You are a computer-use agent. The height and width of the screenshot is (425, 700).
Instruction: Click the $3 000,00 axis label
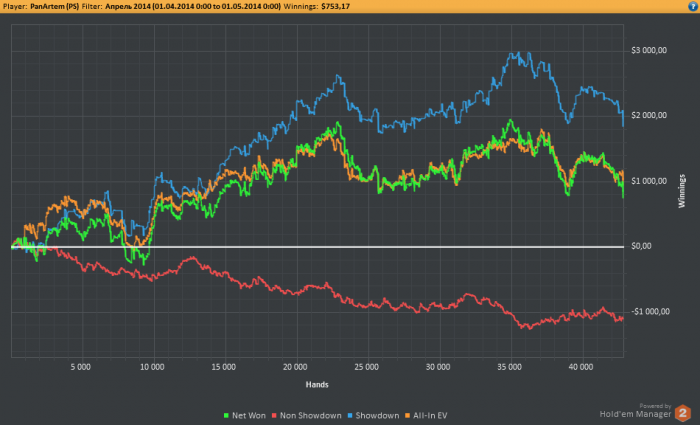(649, 50)
